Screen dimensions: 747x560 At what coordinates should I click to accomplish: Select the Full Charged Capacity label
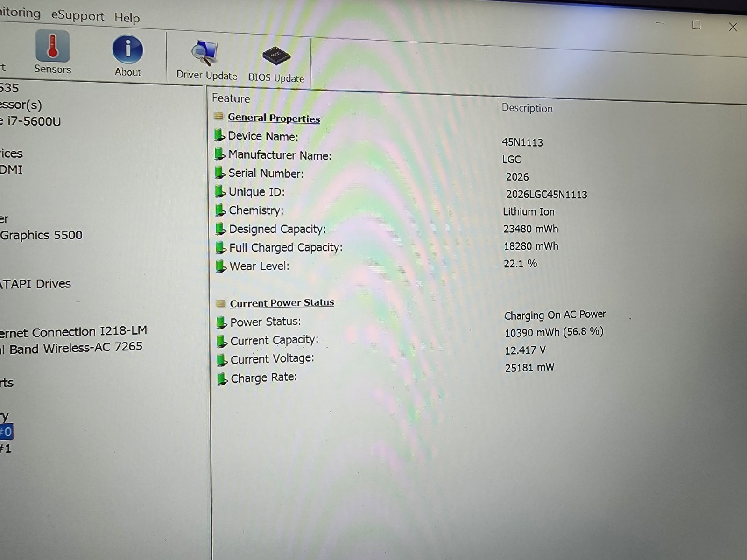pyautogui.click(x=286, y=247)
